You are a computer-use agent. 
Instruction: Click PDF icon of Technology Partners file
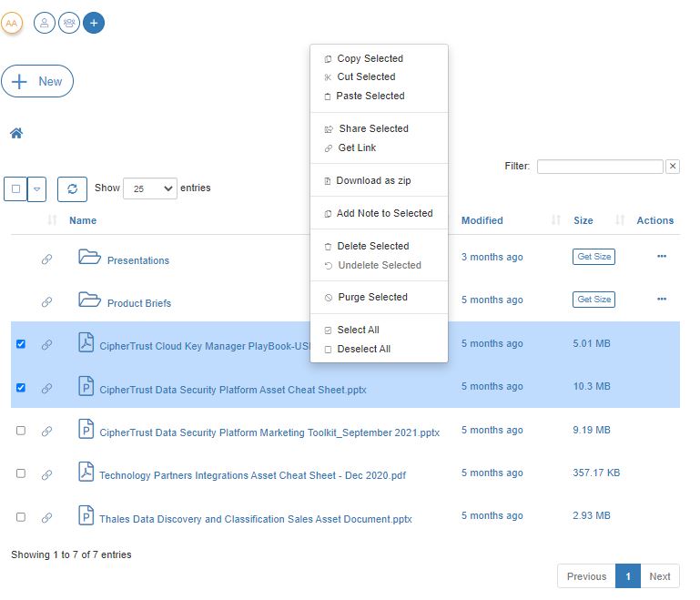[86, 472]
